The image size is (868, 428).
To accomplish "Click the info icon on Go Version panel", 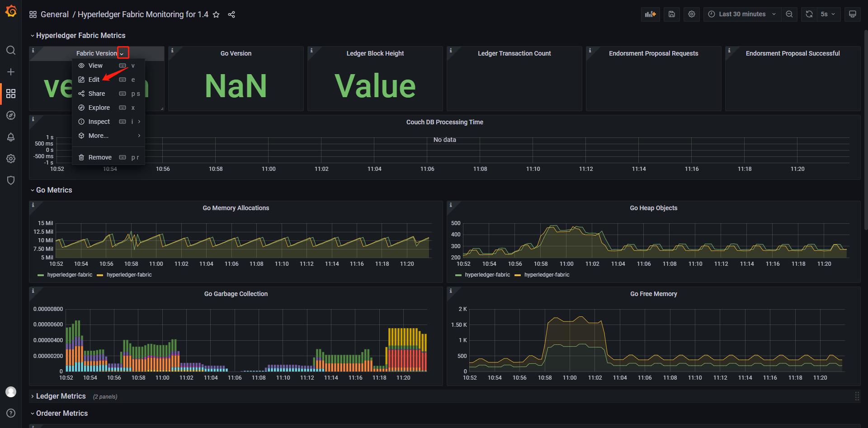I will [x=172, y=51].
